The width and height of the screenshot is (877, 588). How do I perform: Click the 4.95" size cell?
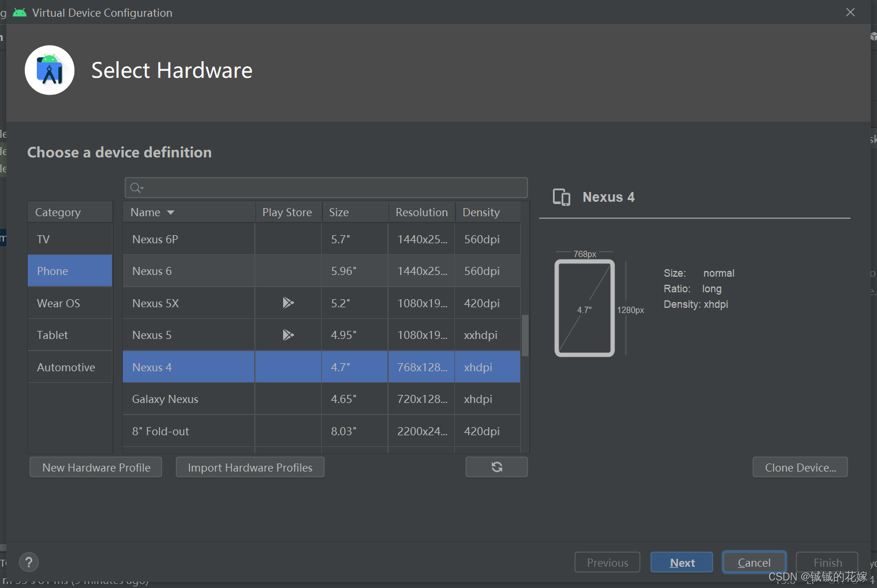tap(355, 335)
